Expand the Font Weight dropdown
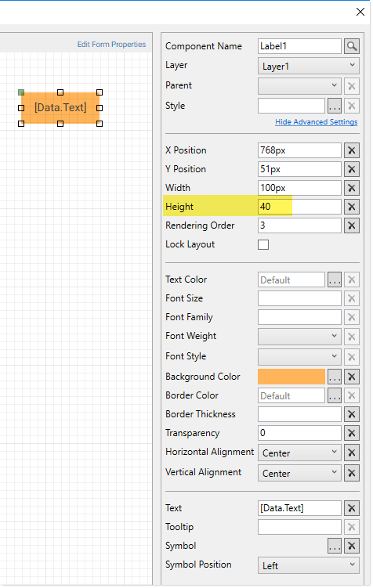Viewport: 373px width, 588px height. 299,337
